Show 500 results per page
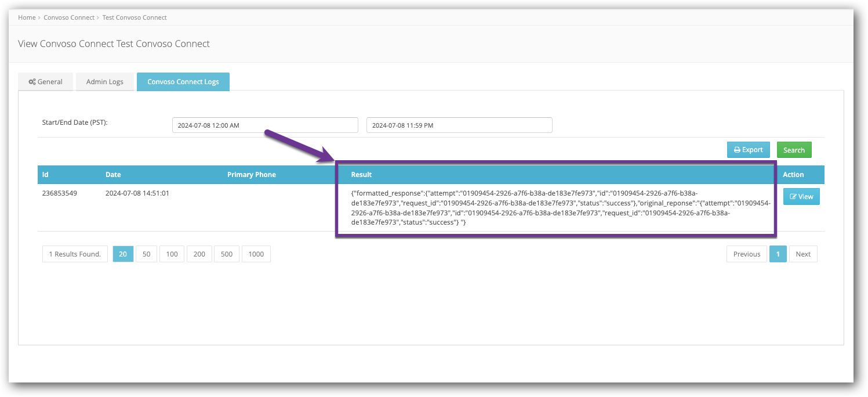The width and height of the screenshot is (868, 397). point(227,254)
